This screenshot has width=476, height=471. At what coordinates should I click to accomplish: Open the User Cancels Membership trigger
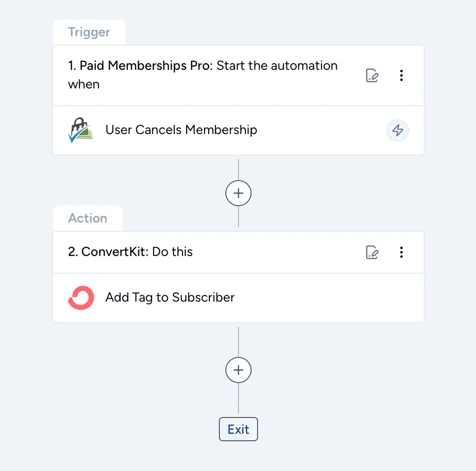(x=238, y=130)
